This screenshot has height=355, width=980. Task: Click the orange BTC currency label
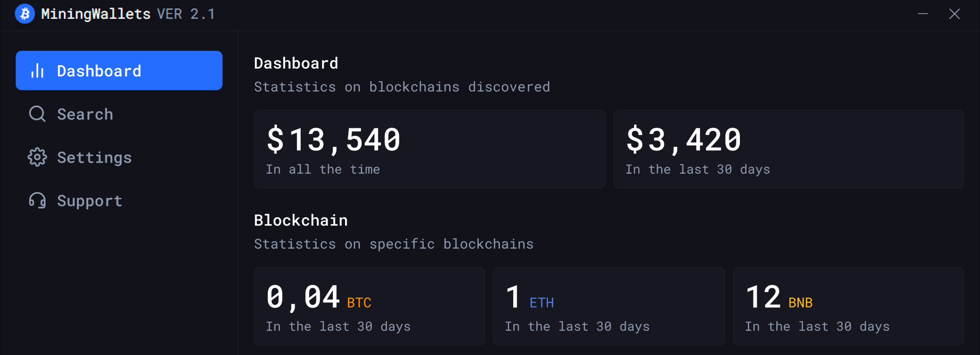359,303
